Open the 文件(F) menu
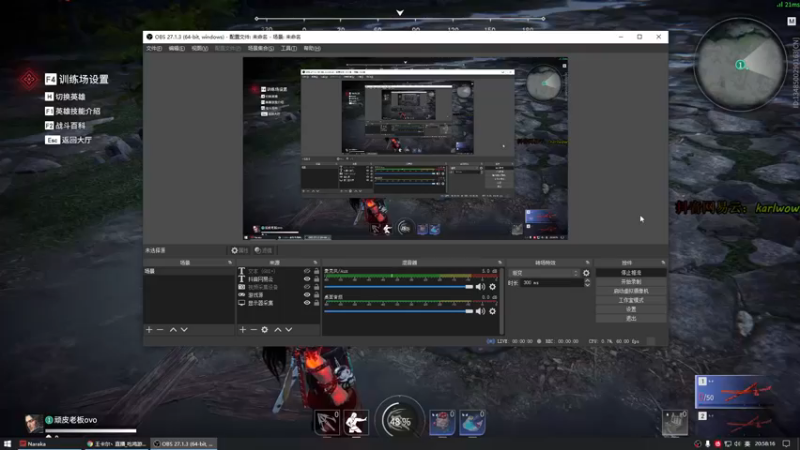The image size is (800, 450). (x=154, y=48)
